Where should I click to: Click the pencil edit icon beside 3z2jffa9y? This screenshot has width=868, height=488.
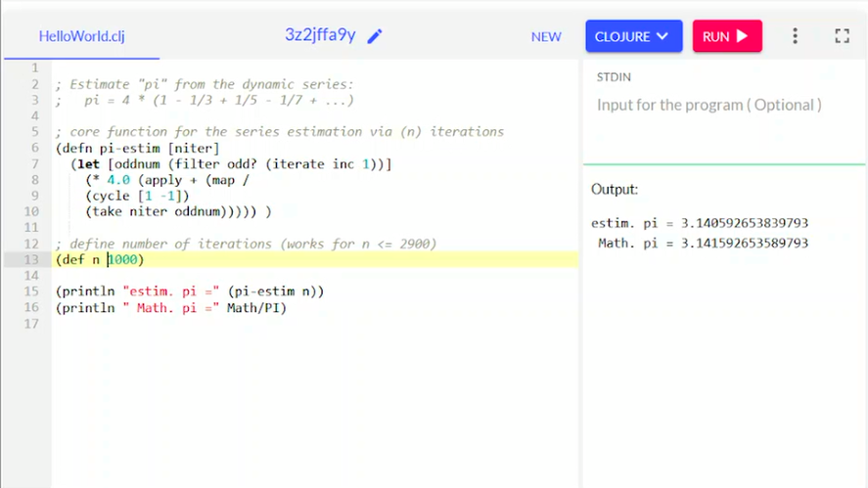pos(375,36)
